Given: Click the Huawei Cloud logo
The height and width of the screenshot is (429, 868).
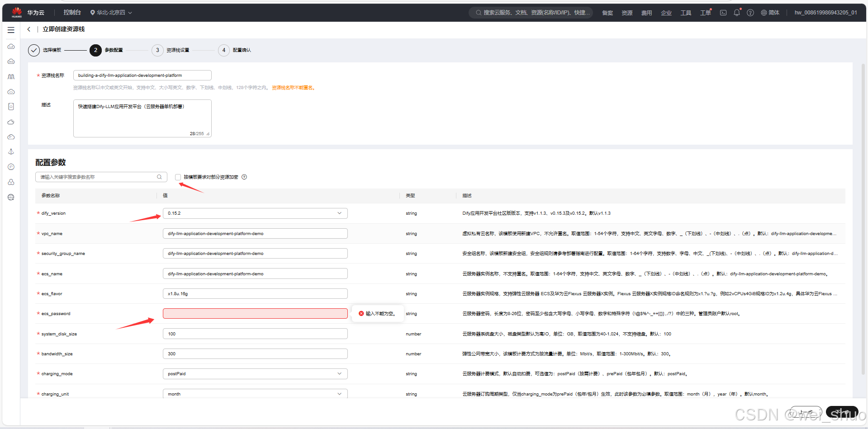Looking at the screenshot, I should point(17,12).
